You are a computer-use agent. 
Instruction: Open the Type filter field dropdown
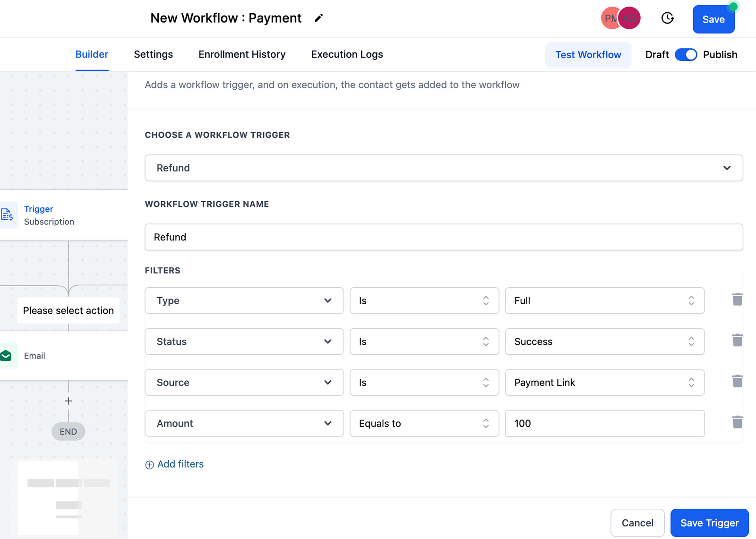coord(244,301)
